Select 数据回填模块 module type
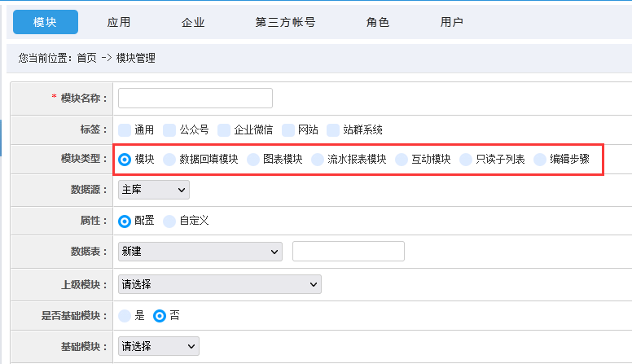 [169, 160]
